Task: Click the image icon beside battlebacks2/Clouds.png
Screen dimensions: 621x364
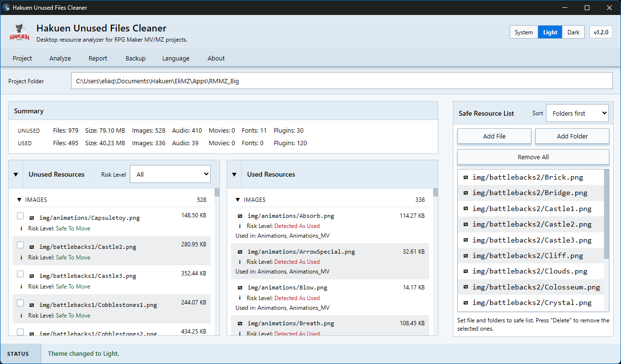Action: [466, 271]
